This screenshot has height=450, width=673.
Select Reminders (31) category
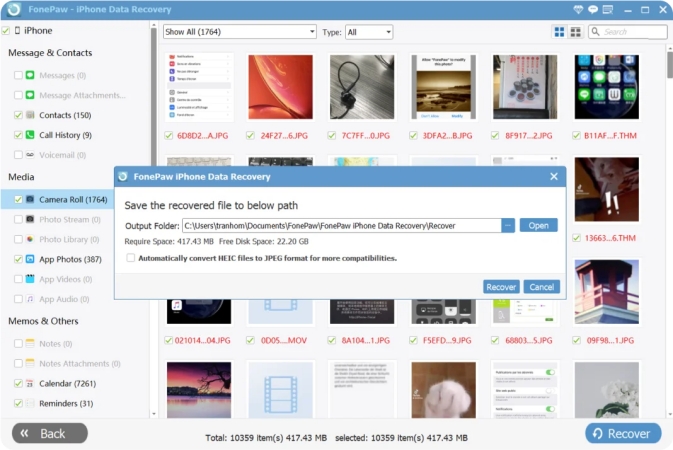66,403
